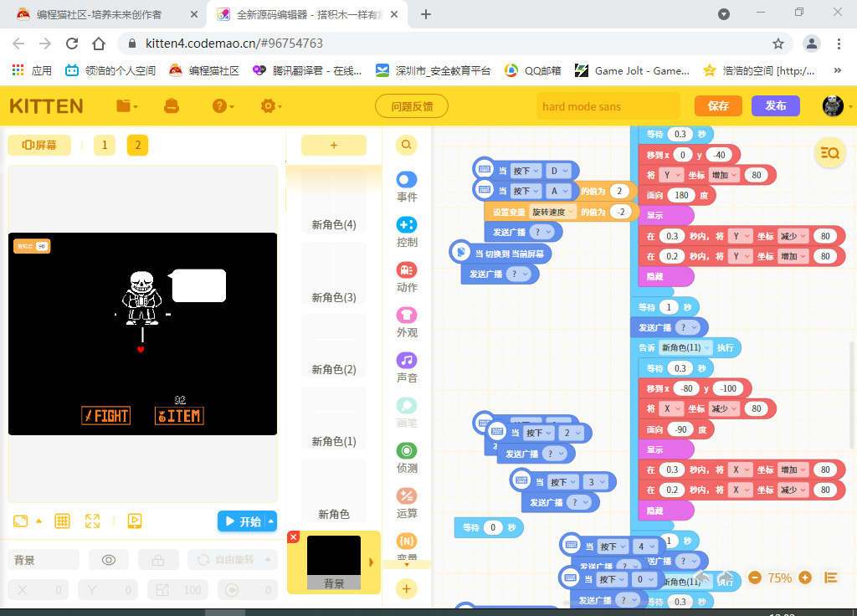Select the 动作 motion block category
The image size is (857, 616).
click(407, 278)
